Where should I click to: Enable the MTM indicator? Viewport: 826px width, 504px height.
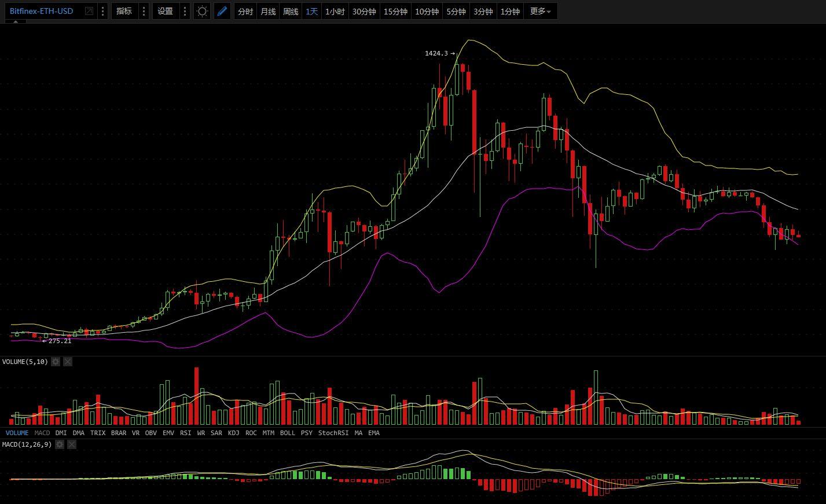tap(269, 433)
